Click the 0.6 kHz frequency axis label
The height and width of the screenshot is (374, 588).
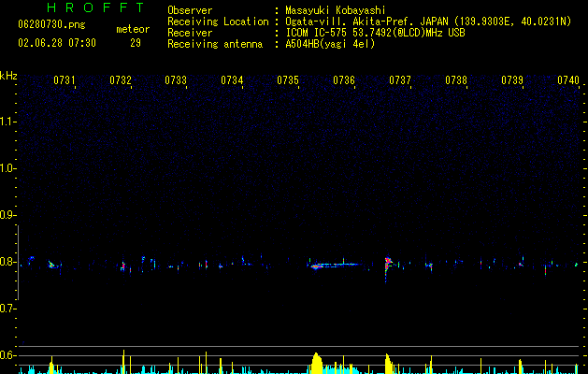point(7,355)
